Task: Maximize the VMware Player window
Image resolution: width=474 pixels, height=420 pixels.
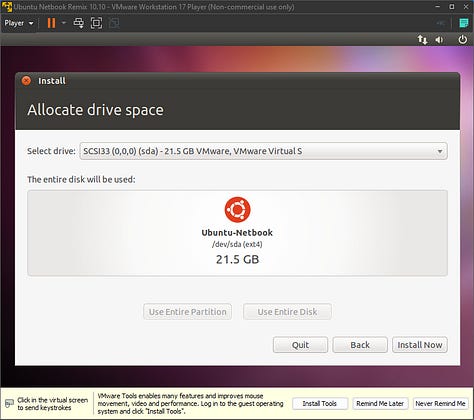Action: [452, 6]
